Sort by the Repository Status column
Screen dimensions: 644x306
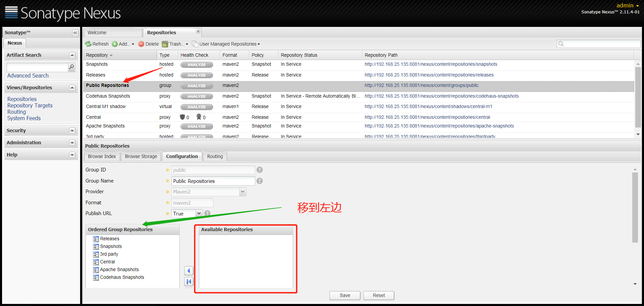tap(320, 55)
